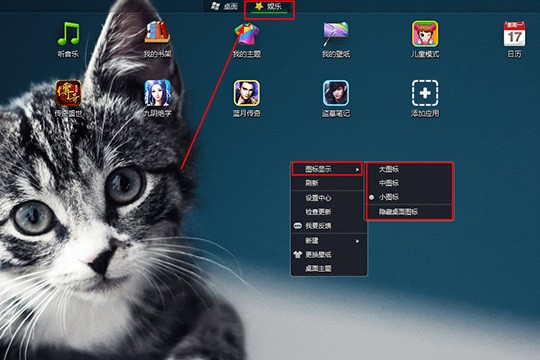Open the 日历 calendar icon
This screenshot has height=360, width=540.
515,33
